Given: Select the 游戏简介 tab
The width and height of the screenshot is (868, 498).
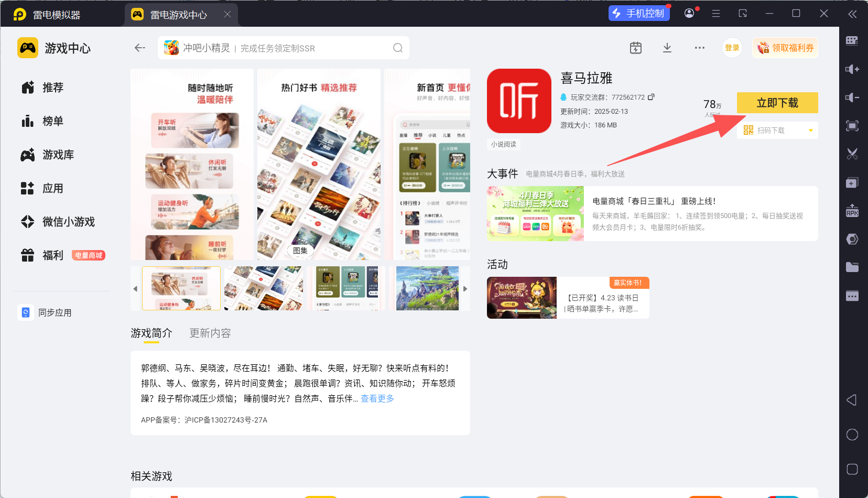Looking at the screenshot, I should 151,333.
